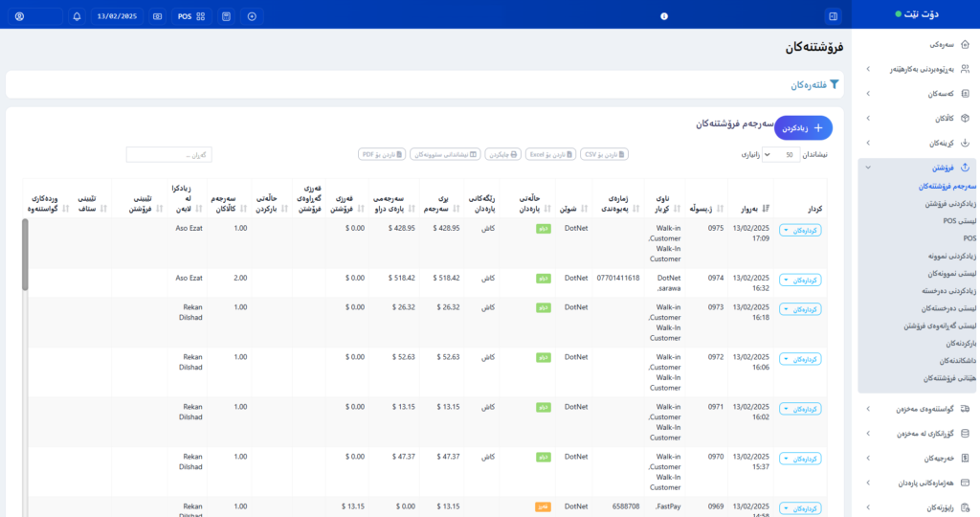980x517 pixels.
Task: Open the show 50 entries dropdown
Action: pos(781,154)
